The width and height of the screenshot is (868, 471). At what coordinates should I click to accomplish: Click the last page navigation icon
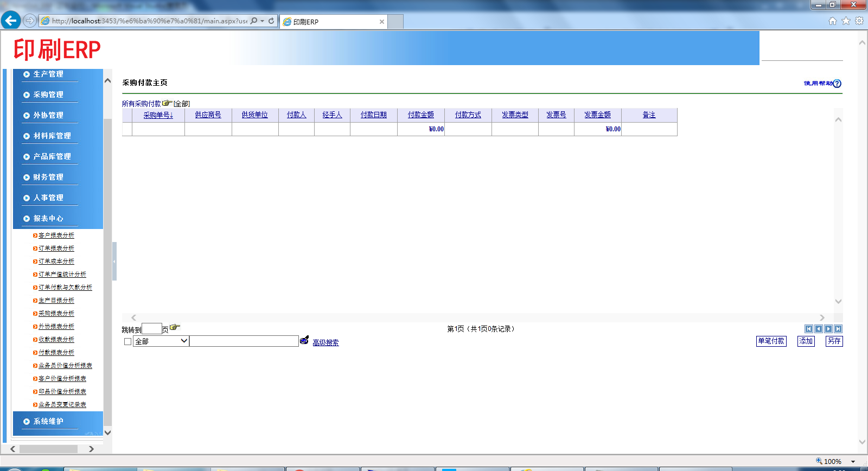(838, 329)
